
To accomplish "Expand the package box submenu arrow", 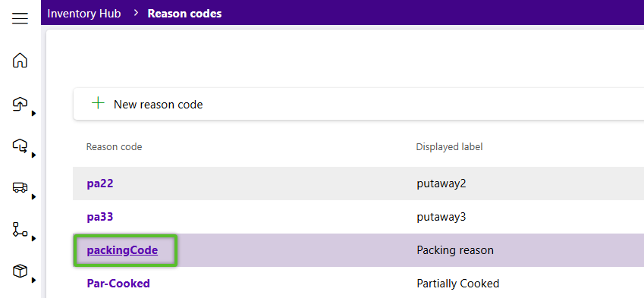I will tap(33, 281).
